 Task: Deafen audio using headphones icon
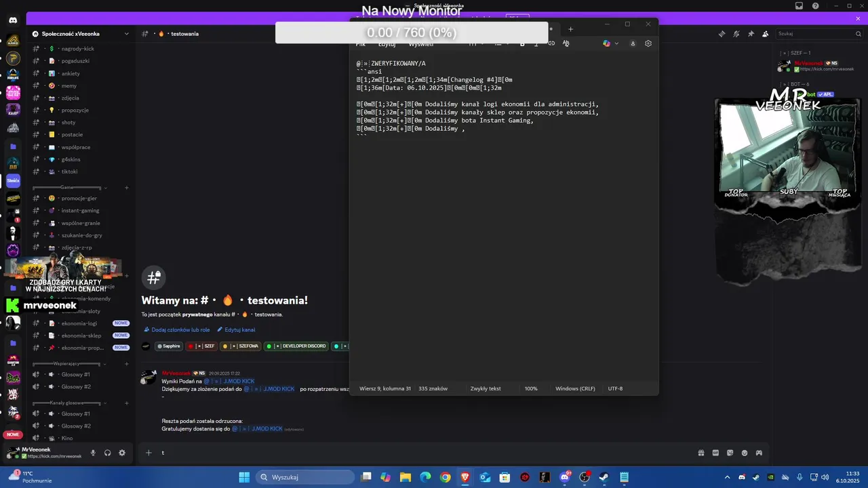107,453
